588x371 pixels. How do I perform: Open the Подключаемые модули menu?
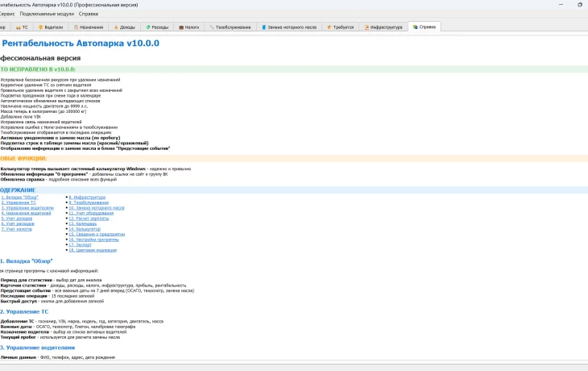[47, 14]
